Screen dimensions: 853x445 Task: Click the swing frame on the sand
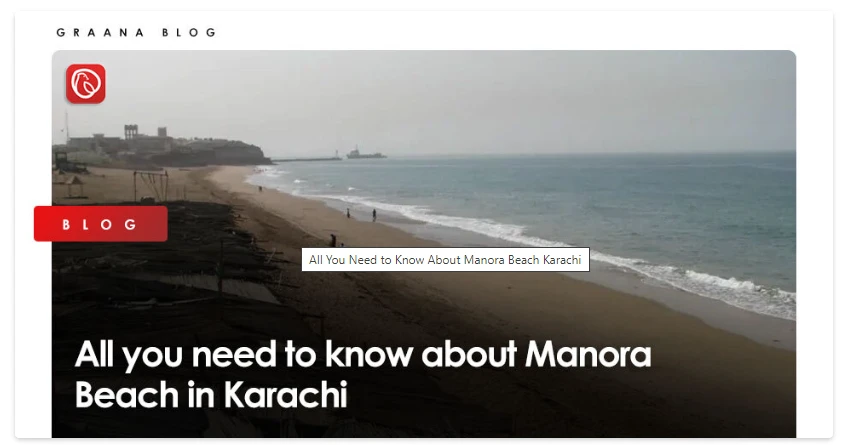151,186
